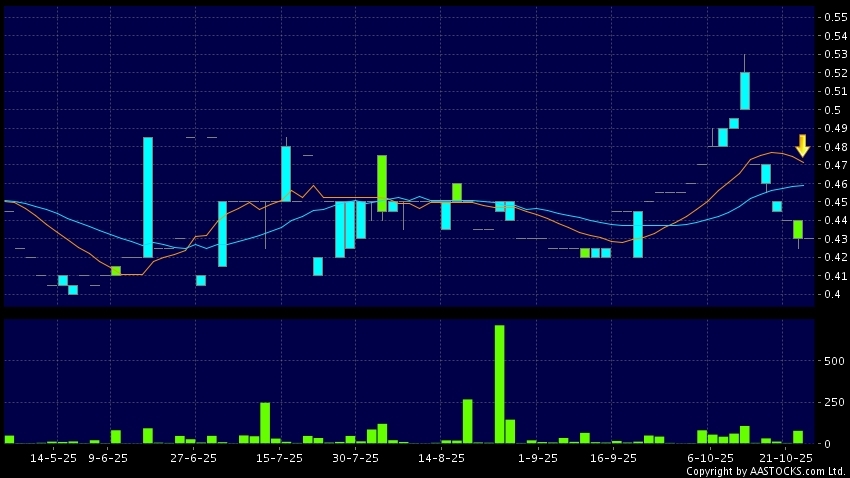Click the volume bar near 15-7-25
The image size is (850, 478).
(265, 422)
